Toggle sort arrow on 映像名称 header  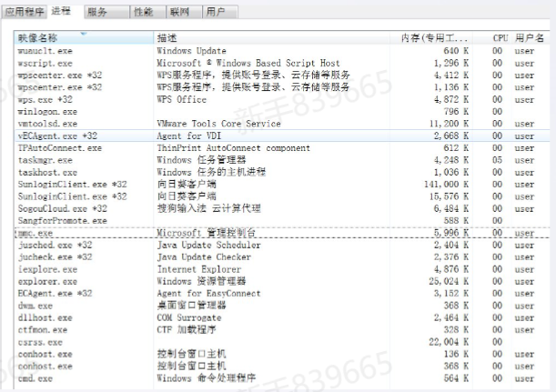pyautogui.click(x=84, y=34)
